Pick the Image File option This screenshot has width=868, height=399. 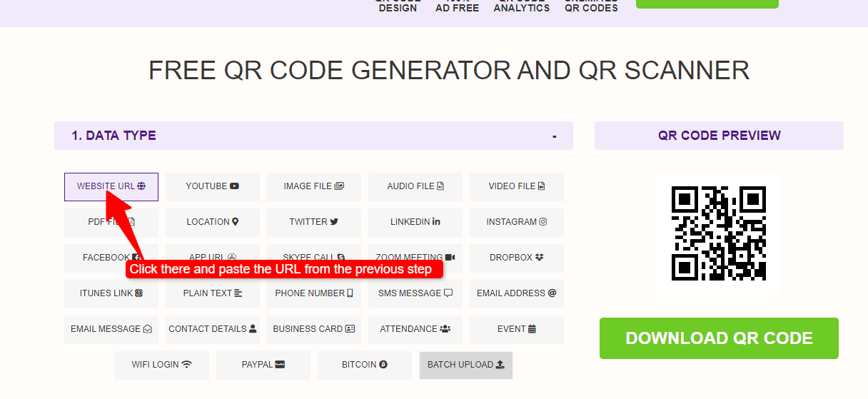[x=314, y=186]
